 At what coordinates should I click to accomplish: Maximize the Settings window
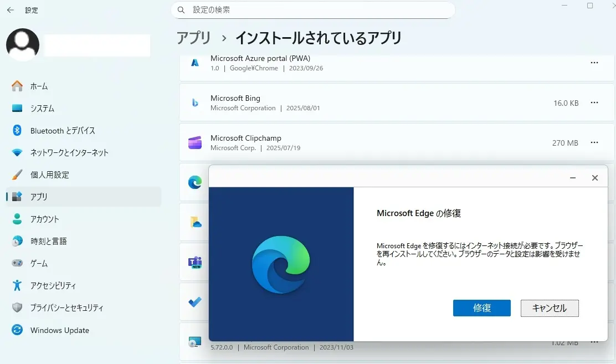point(589,6)
